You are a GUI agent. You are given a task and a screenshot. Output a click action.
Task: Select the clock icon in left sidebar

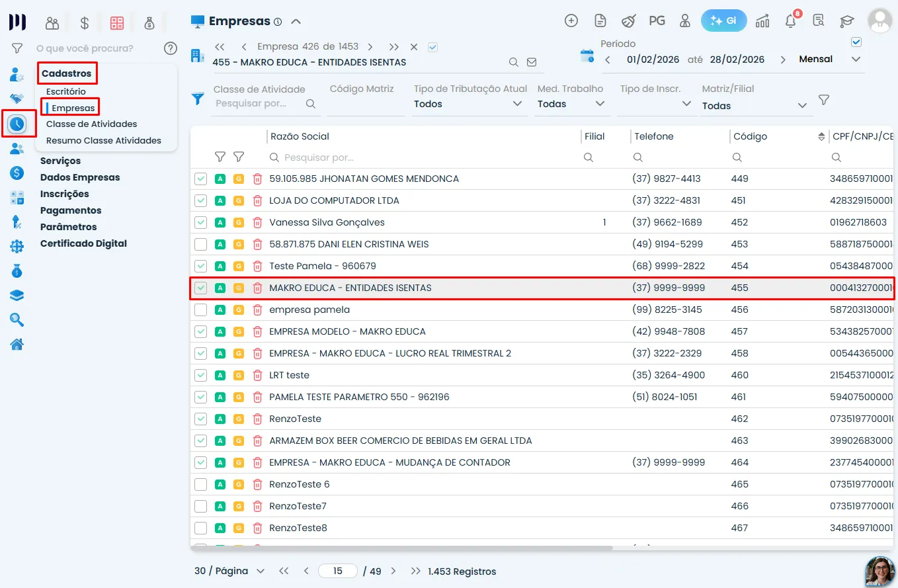click(x=17, y=123)
